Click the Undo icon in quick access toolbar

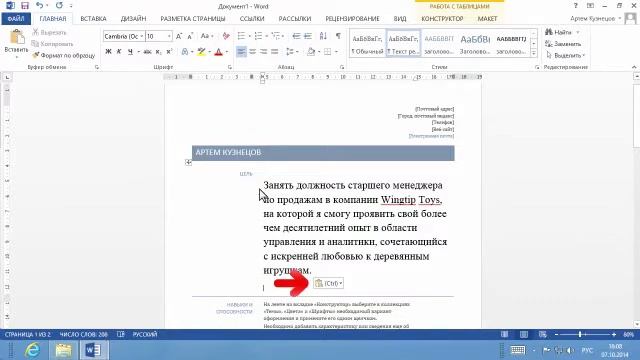pos(39,6)
